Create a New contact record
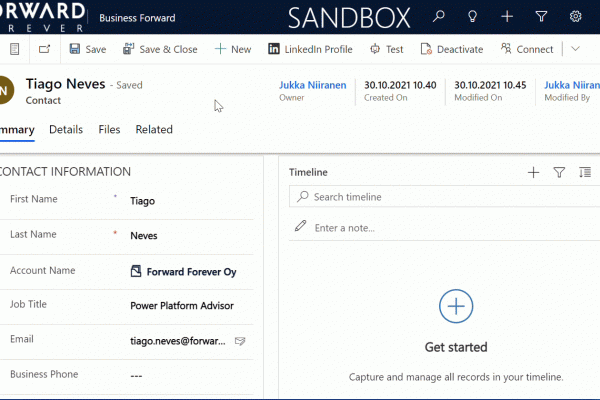 coord(233,49)
